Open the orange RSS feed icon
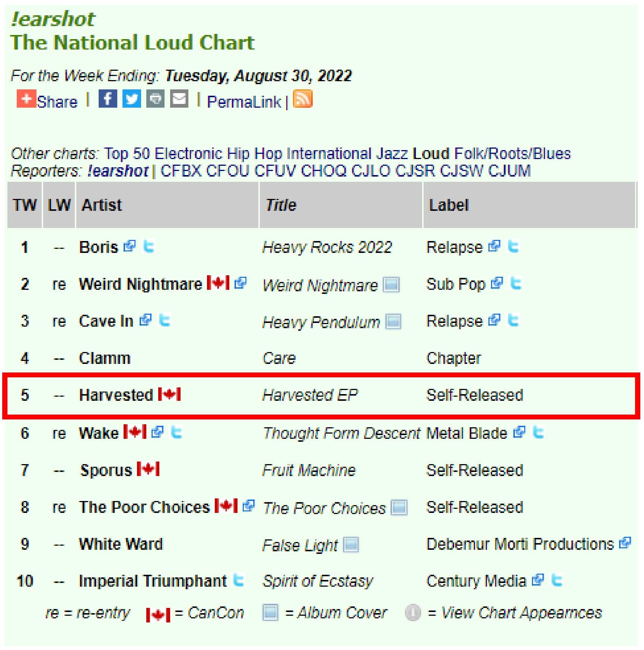Image resolution: width=644 pixels, height=650 pixels. pos(303,99)
